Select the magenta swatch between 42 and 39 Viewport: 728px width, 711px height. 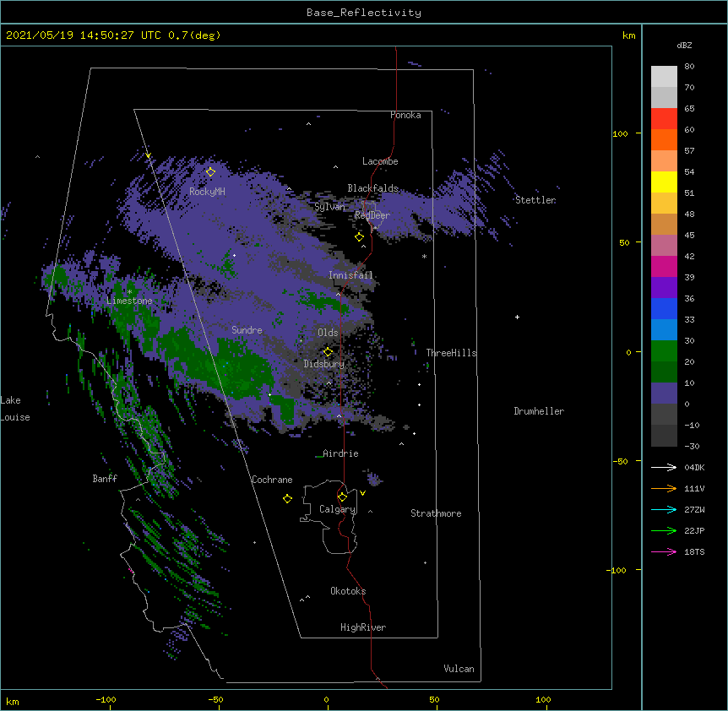(664, 266)
